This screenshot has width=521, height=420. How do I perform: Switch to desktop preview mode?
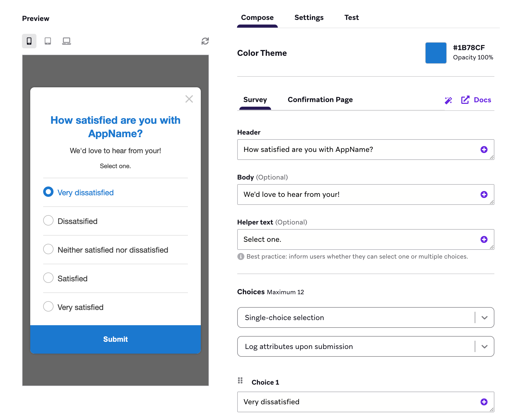coord(66,41)
